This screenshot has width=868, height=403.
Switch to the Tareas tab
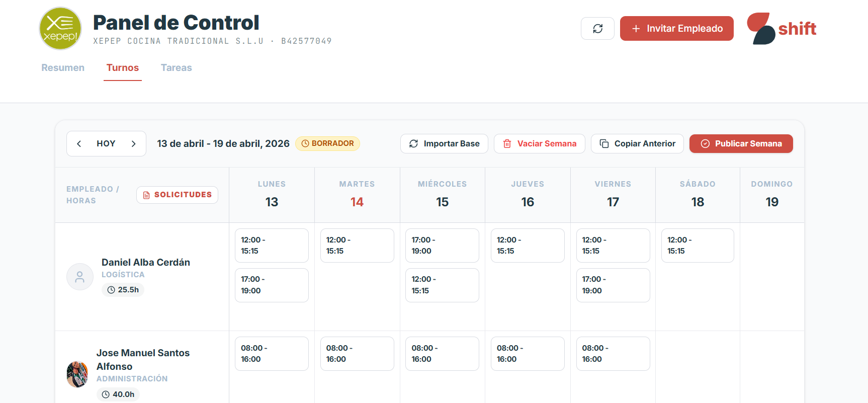pyautogui.click(x=177, y=68)
